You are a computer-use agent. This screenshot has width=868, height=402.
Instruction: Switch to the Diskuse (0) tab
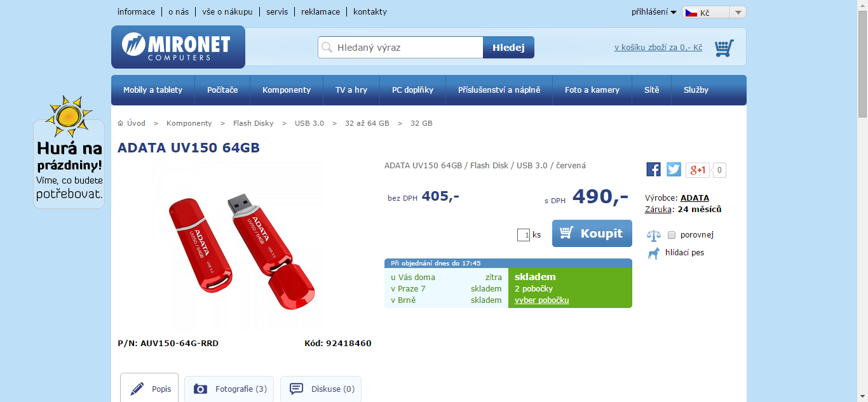coord(321,389)
